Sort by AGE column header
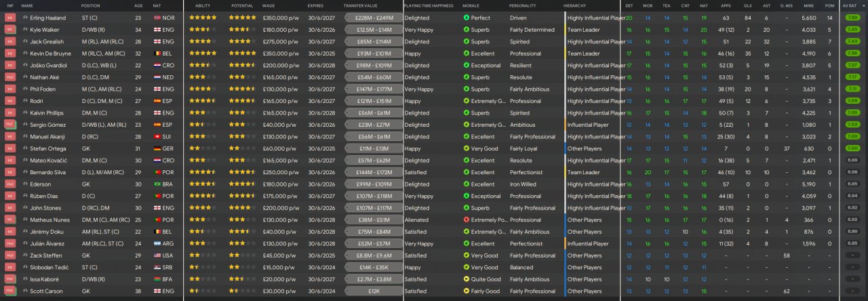 click(138, 5)
